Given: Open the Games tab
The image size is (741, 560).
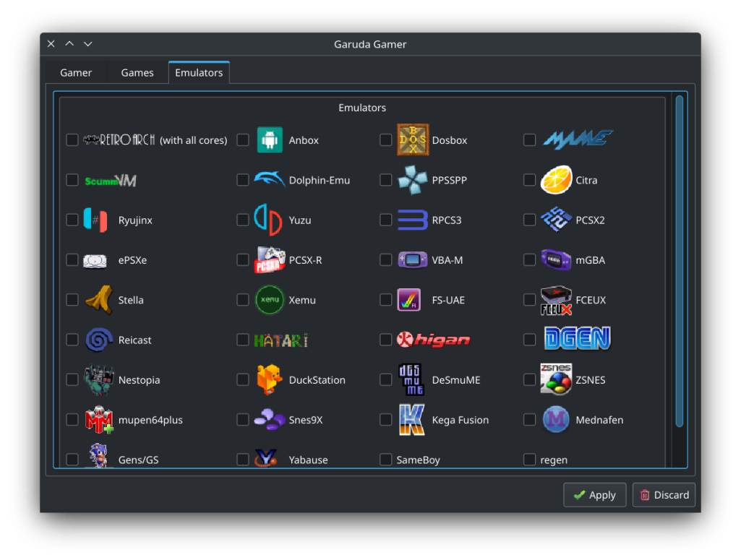Looking at the screenshot, I should click(137, 72).
